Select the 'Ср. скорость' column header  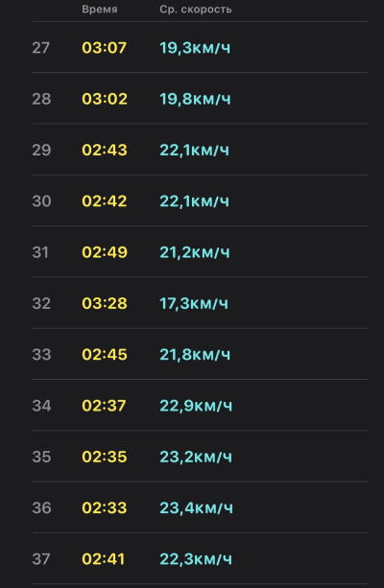pyautogui.click(x=196, y=10)
